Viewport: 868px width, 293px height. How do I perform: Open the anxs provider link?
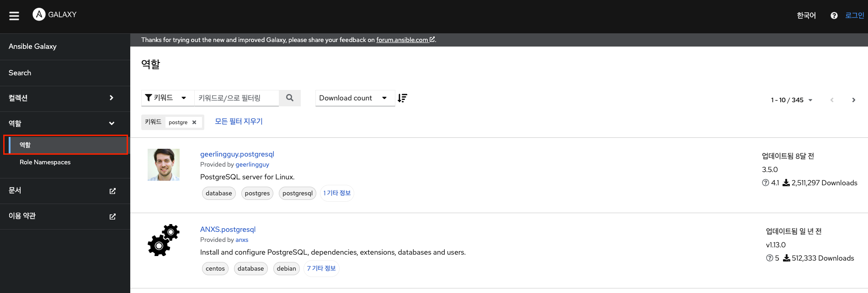[242, 240]
